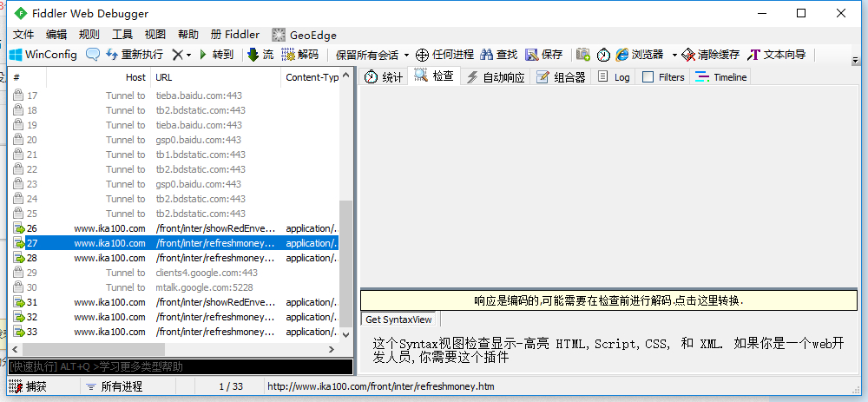
Task: Switch to the 统计 tab
Action: (384, 77)
